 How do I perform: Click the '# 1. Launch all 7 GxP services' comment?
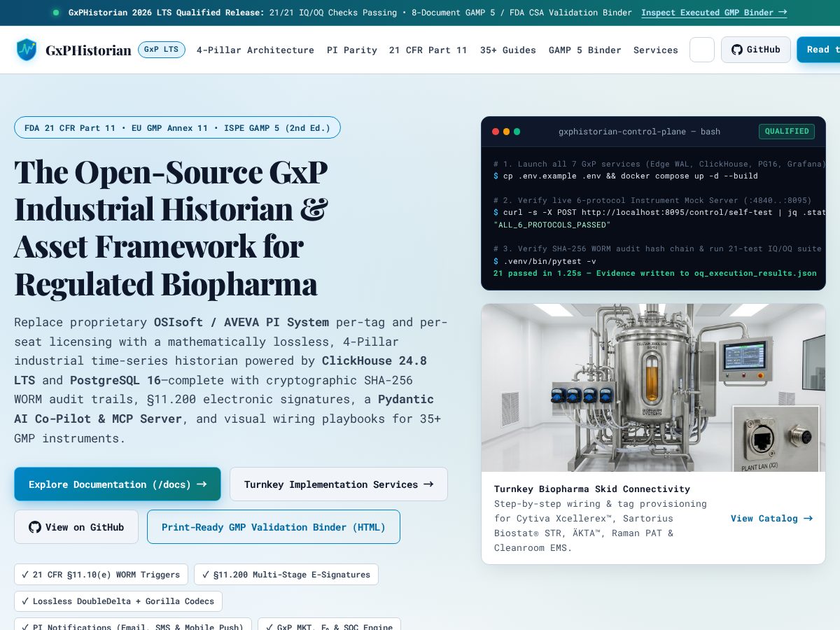tap(659, 164)
